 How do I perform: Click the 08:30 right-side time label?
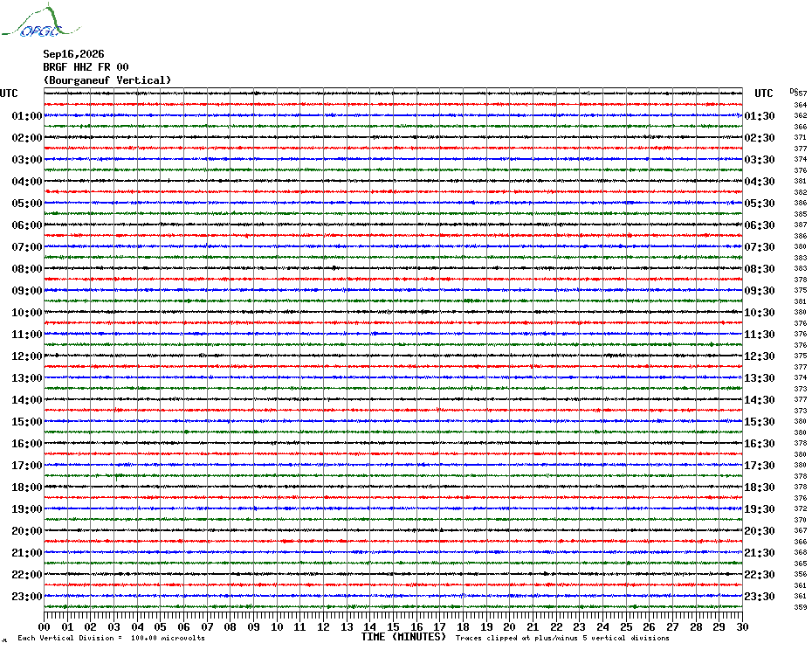[x=760, y=268]
